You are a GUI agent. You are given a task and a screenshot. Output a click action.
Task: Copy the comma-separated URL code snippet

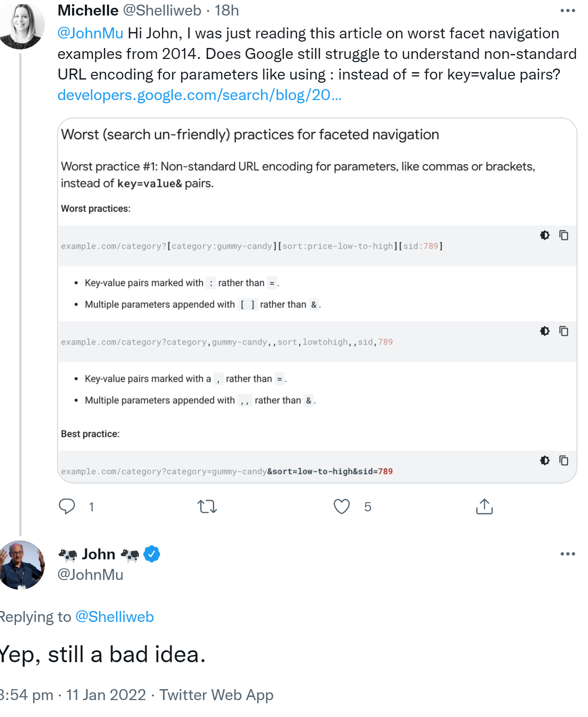point(564,331)
